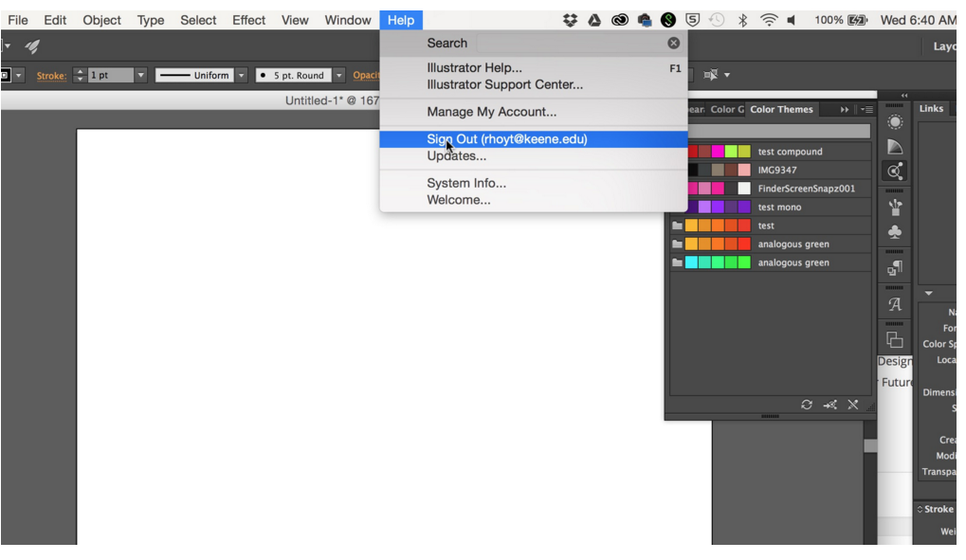Image resolution: width=966 pixels, height=560 pixels.
Task: Click the active Color Themes dock icon
Action: click(895, 172)
